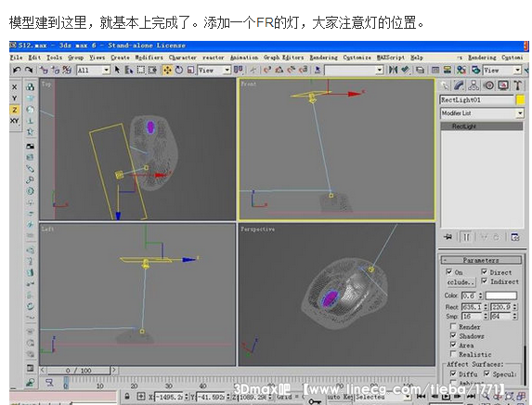The image size is (532, 405).
Task: Activate the Select and Rotate tool
Action: pyautogui.click(x=179, y=70)
